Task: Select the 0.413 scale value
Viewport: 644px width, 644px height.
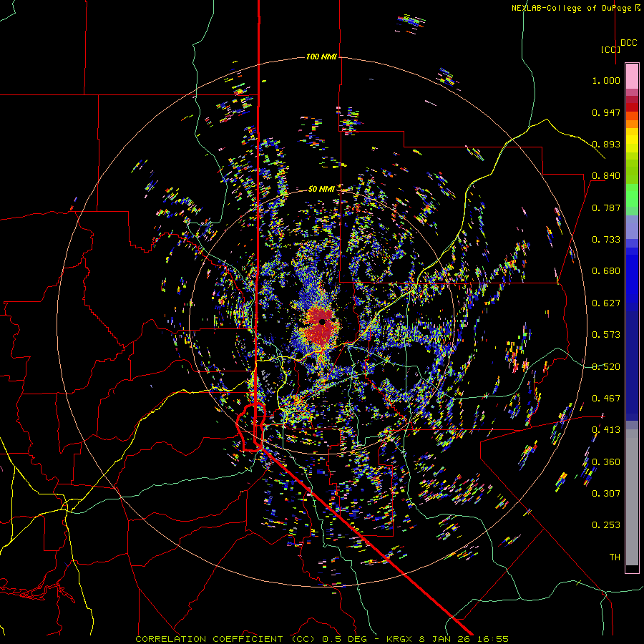Action: coord(606,430)
